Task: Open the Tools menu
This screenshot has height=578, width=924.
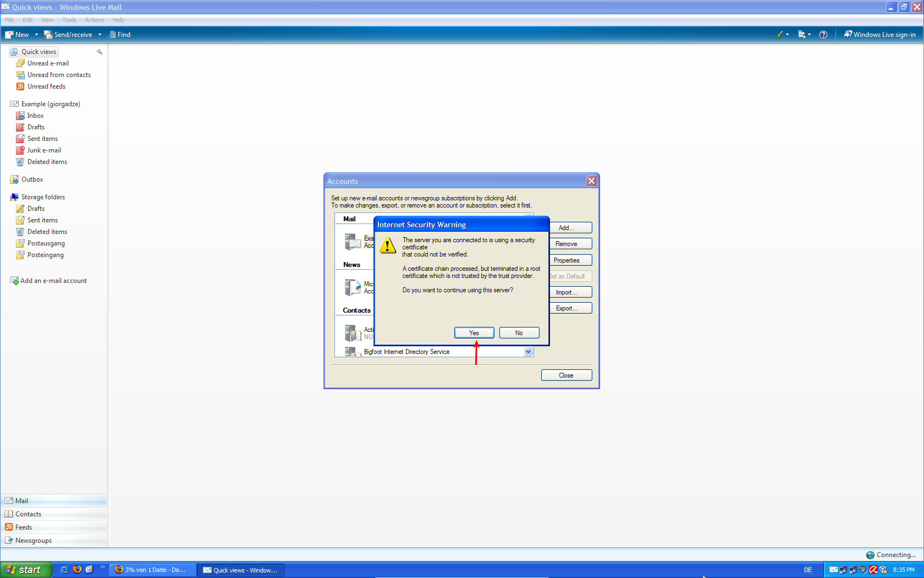Action: [69, 20]
